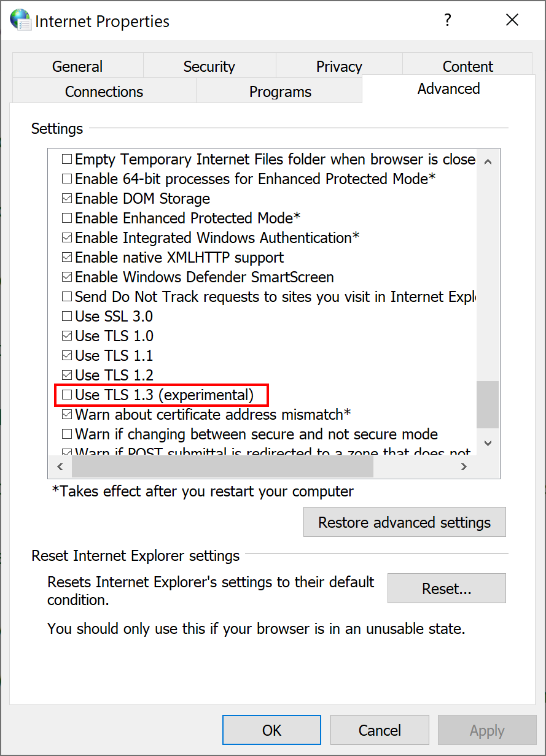546x756 pixels.
Task: Open the Security tab
Action: coord(209,66)
